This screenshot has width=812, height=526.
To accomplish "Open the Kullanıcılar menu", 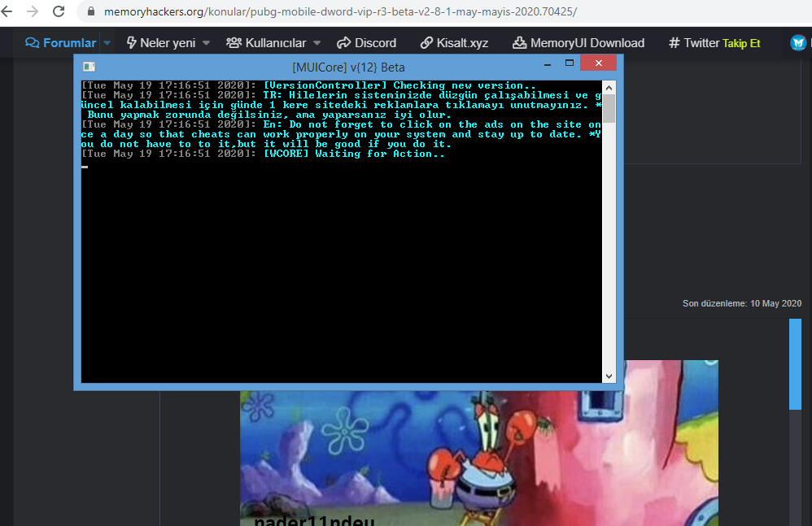I will tap(266, 43).
